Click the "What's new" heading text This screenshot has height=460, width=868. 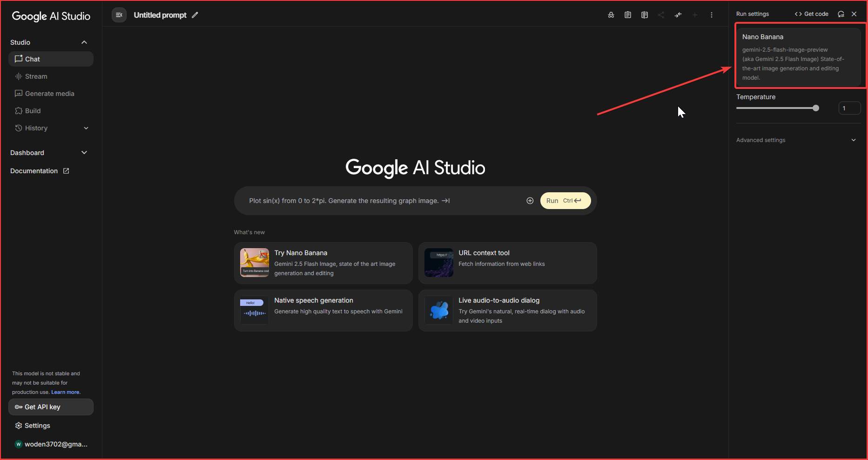(x=249, y=232)
